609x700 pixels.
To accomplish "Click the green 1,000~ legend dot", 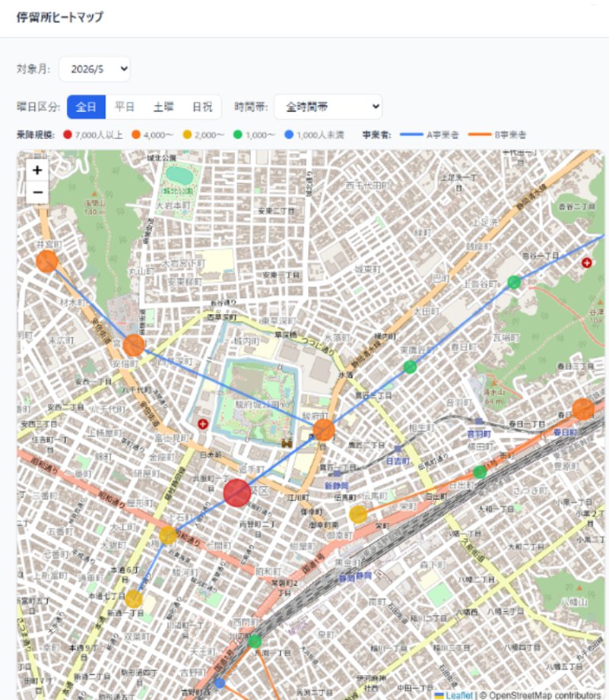I will pyautogui.click(x=238, y=135).
